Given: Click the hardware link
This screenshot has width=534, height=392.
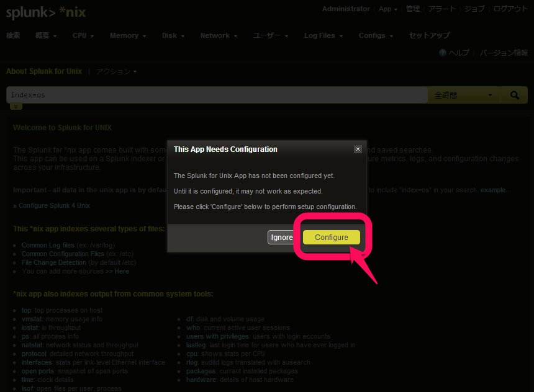Looking at the screenshot, I should tap(201, 380).
